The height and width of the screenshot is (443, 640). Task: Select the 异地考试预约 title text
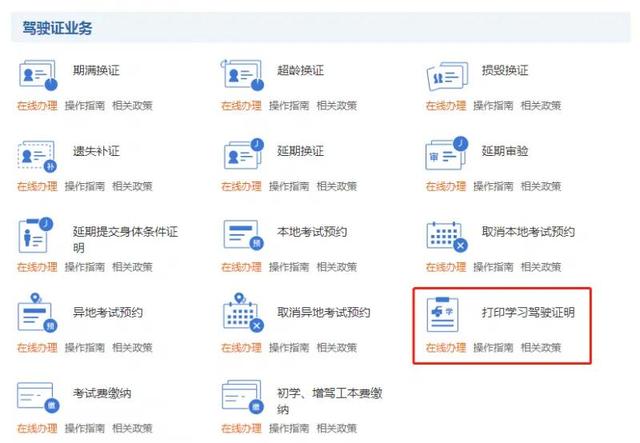click(x=108, y=313)
